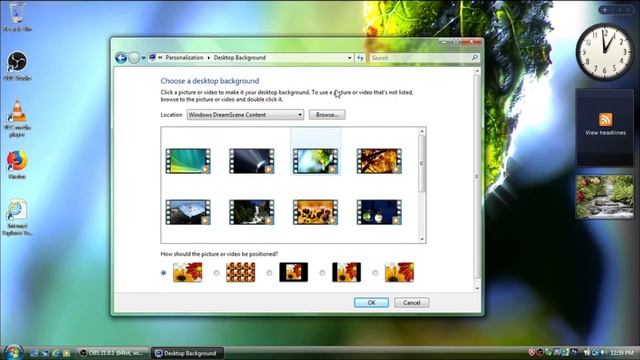Switch to Desktop Background taskbar button
640x360 pixels.
tap(187, 353)
